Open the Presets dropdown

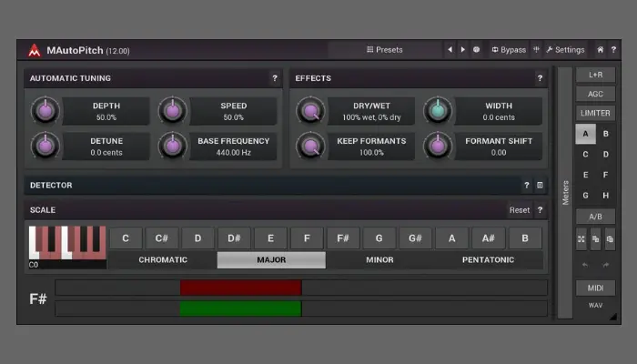click(384, 50)
